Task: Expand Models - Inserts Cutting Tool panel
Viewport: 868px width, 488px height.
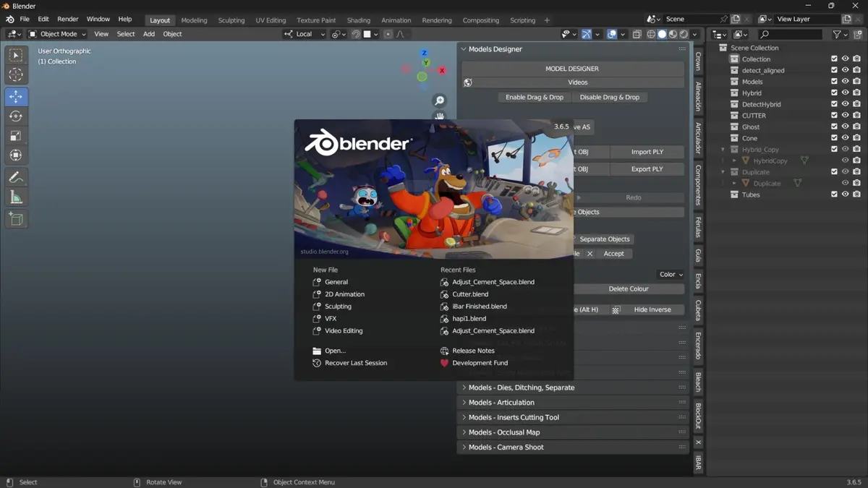Action: coord(572,417)
